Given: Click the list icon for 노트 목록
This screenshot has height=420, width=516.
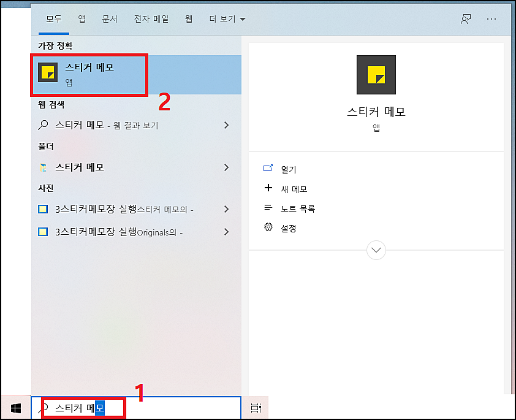Looking at the screenshot, I should [x=268, y=207].
